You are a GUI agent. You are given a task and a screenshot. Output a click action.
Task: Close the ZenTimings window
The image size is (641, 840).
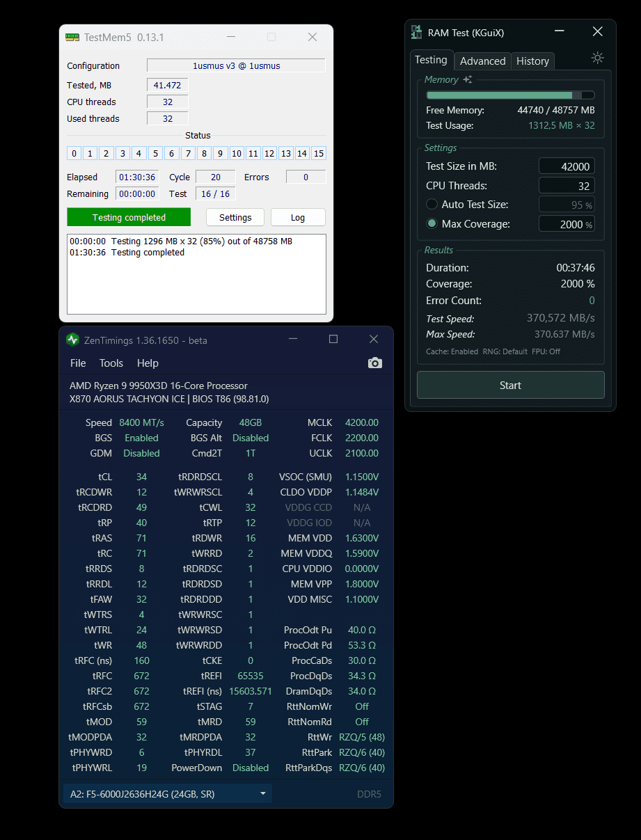pyautogui.click(x=374, y=340)
